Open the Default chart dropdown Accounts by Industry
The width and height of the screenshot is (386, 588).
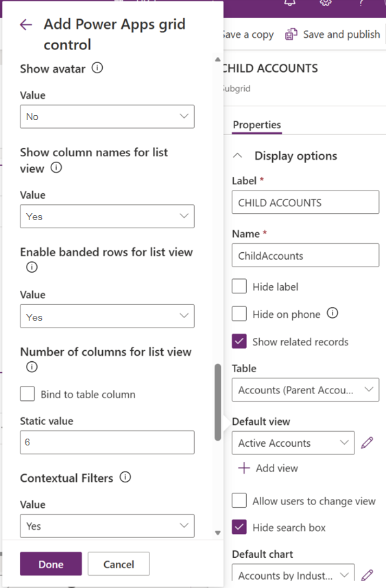pos(293,573)
